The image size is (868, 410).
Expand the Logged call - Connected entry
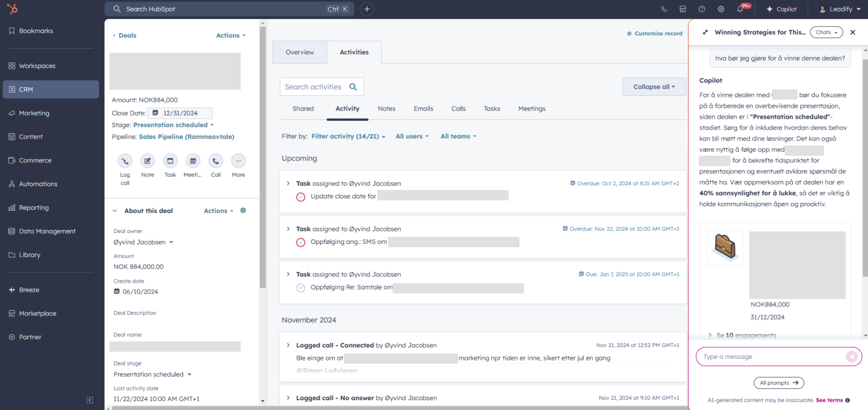[288, 345]
